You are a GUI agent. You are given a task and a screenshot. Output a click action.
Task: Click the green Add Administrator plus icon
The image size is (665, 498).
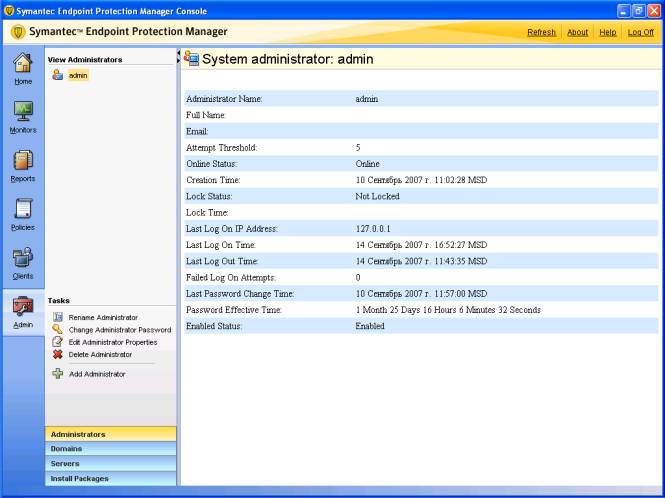click(58, 374)
